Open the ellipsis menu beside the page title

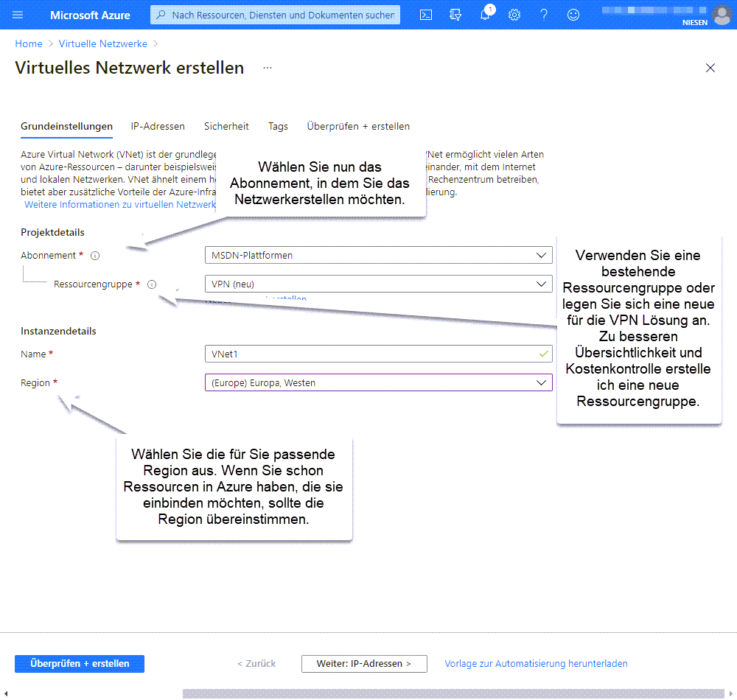point(268,68)
